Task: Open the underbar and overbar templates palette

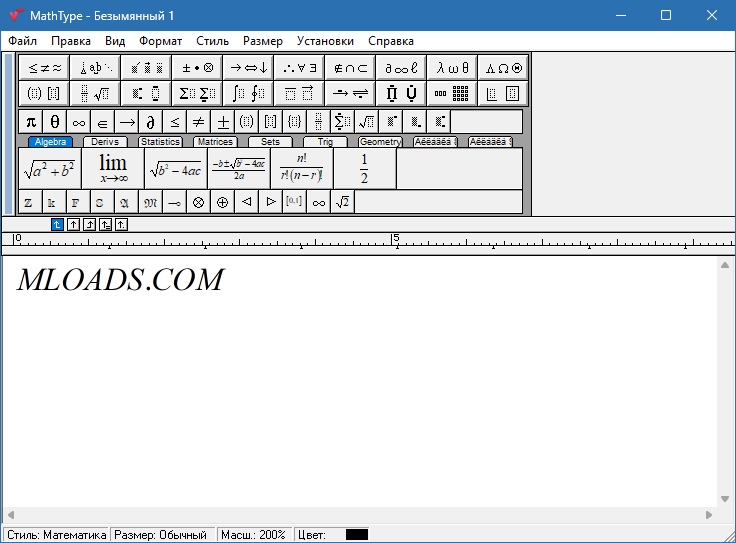Action: tap(299, 93)
